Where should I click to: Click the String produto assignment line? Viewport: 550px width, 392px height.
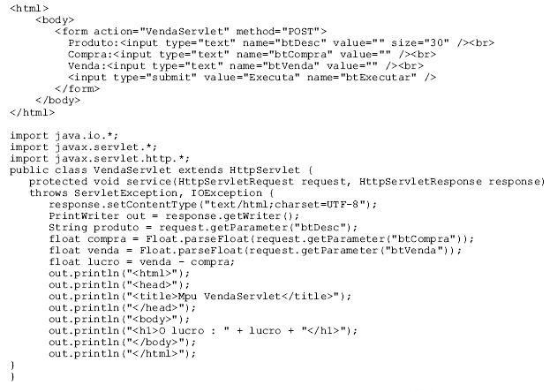[x=203, y=228]
